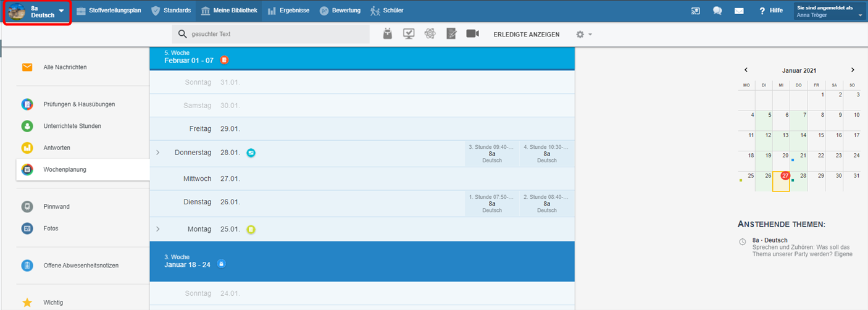868x310 pixels.
Task: Click the yellow star icon for Wichtig
Action: coord(27,303)
